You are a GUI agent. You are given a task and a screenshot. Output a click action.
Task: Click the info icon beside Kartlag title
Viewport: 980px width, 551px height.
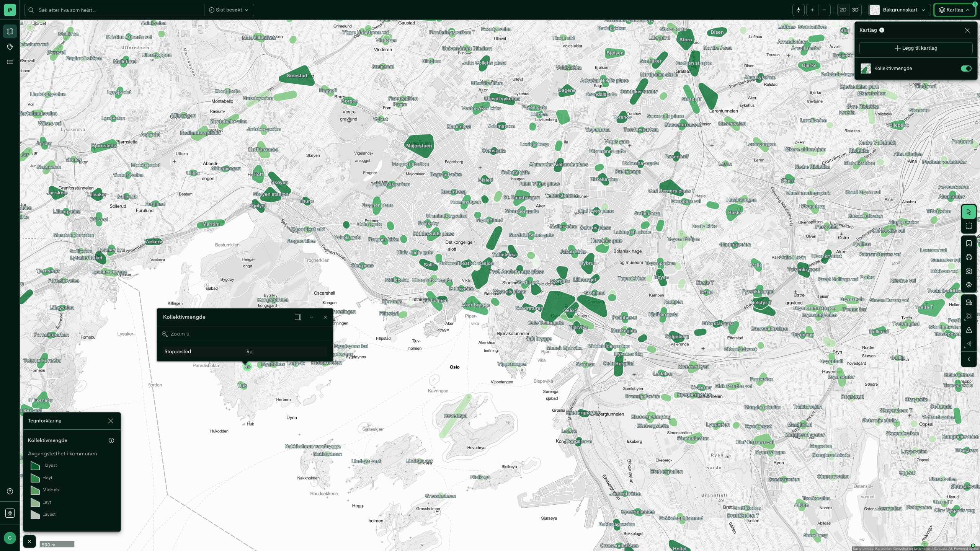[x=882, y=30]
